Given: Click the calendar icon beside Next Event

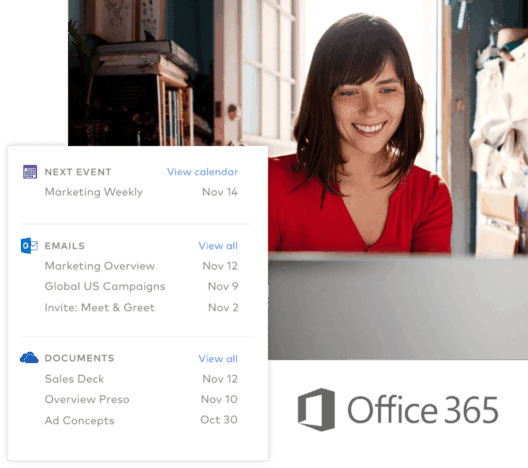Looking at the screenshot, I should 30,172.
